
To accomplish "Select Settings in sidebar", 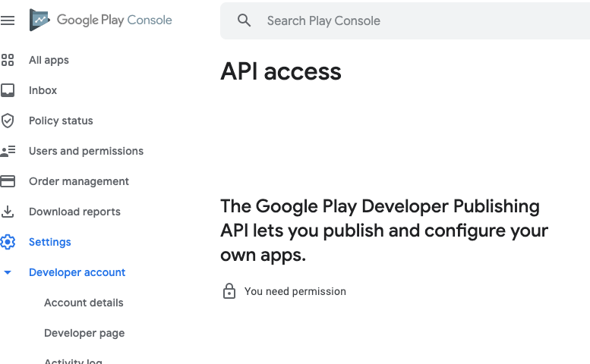I will click(50, 243).
